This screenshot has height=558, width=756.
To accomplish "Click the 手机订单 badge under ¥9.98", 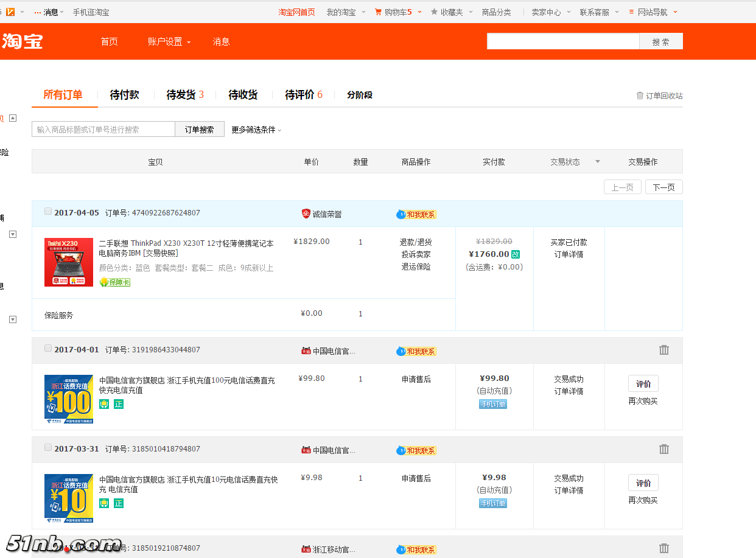I will tap(493, 503).
